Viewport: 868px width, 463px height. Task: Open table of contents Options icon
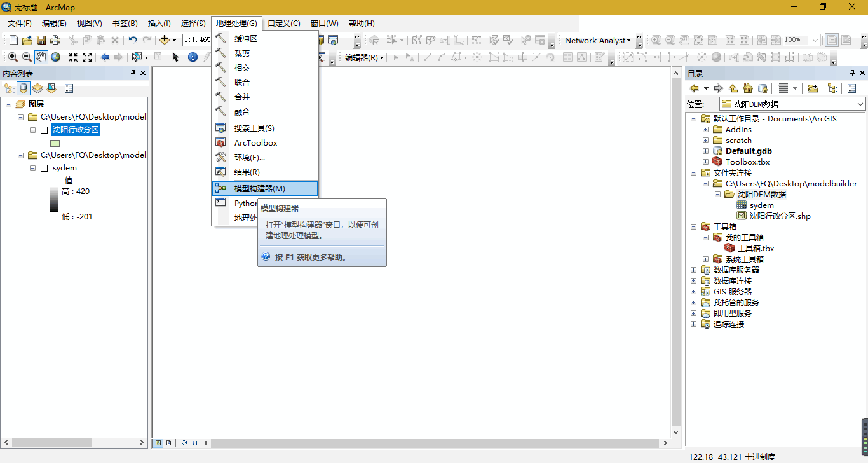pyautogui.click(x=69, y=88)
